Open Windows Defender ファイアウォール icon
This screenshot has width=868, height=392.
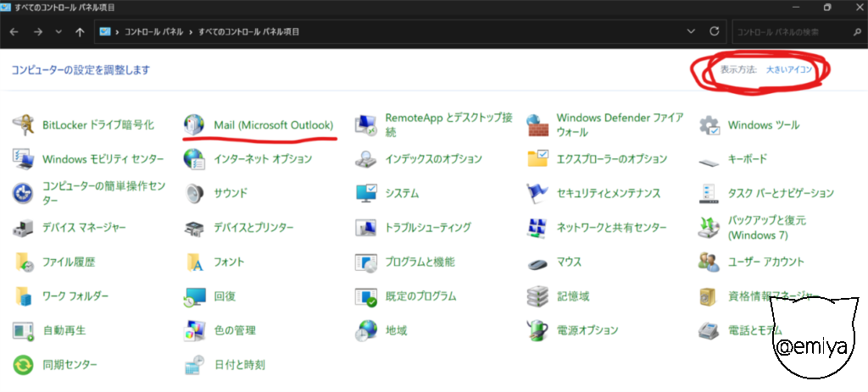[x=537, y=125]
